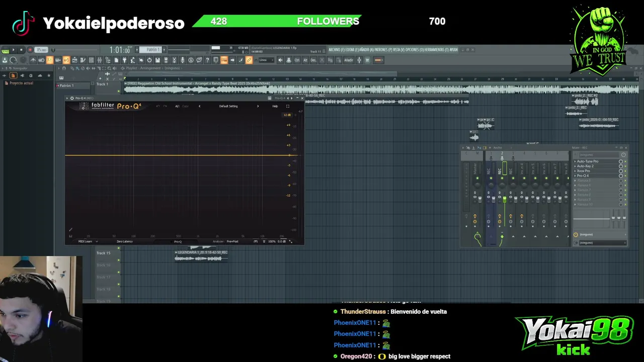
Task: Open the EDITAR menu
Action: click(353, 50)
